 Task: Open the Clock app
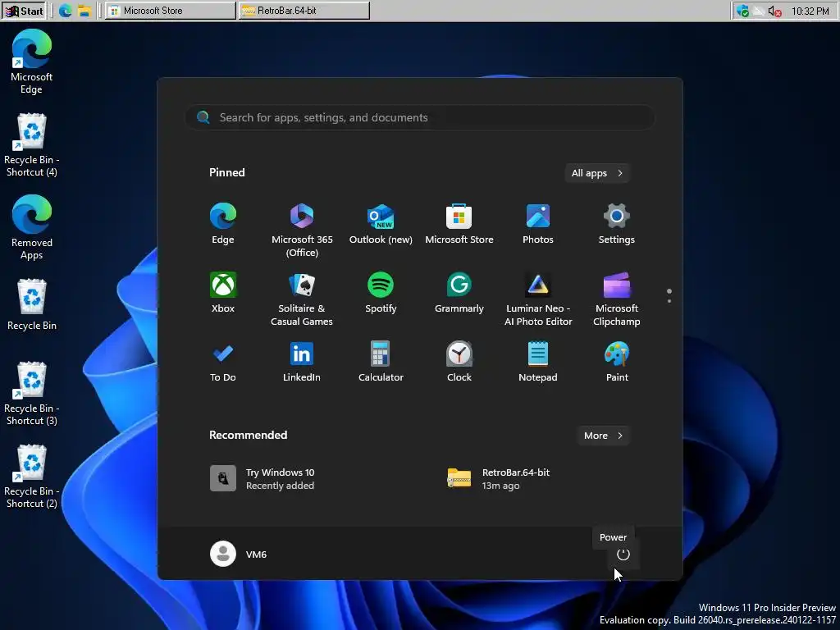click(459, 362)
